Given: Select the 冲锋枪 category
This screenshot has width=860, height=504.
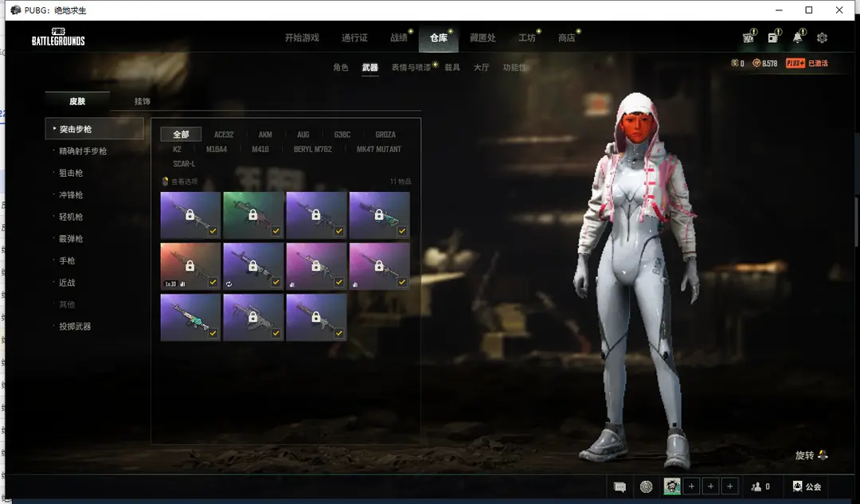Looking at the screenshot, I should tap(71, 195).
